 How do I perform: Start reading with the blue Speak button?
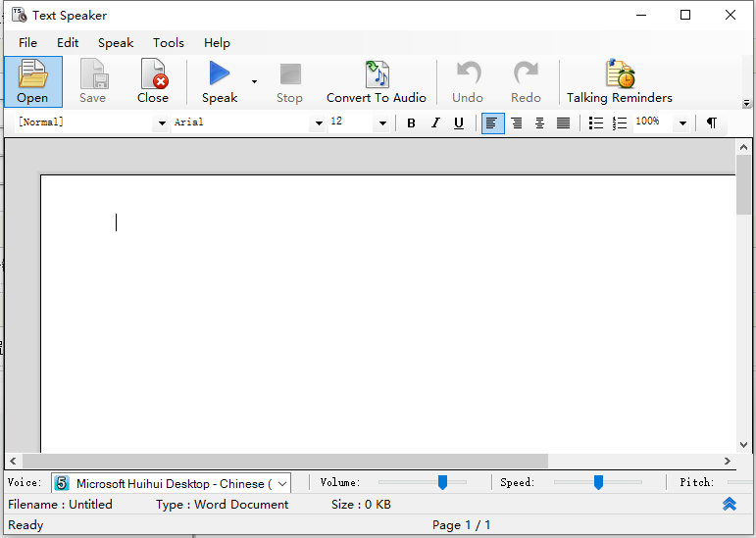pos(220,81)
